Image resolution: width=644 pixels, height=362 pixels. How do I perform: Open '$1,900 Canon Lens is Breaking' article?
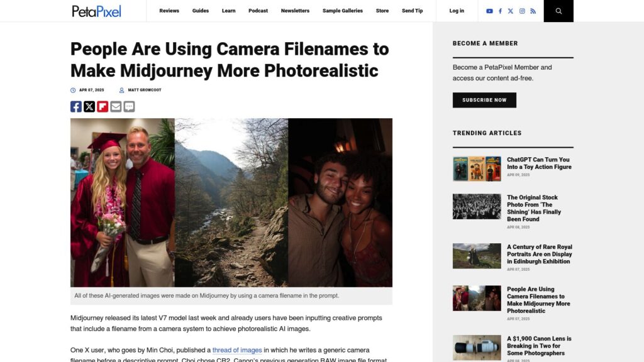coord(539,346)
